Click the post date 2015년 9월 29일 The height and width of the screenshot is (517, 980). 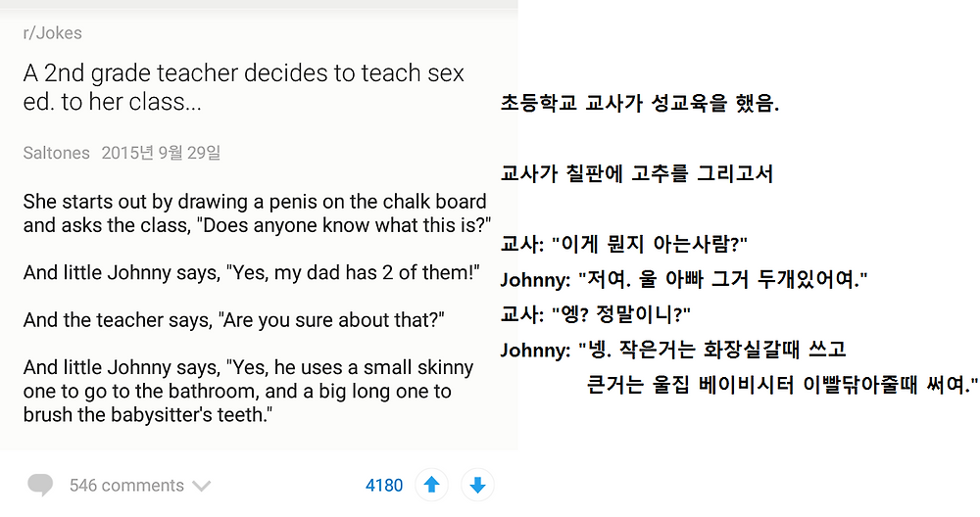[162, 153]
